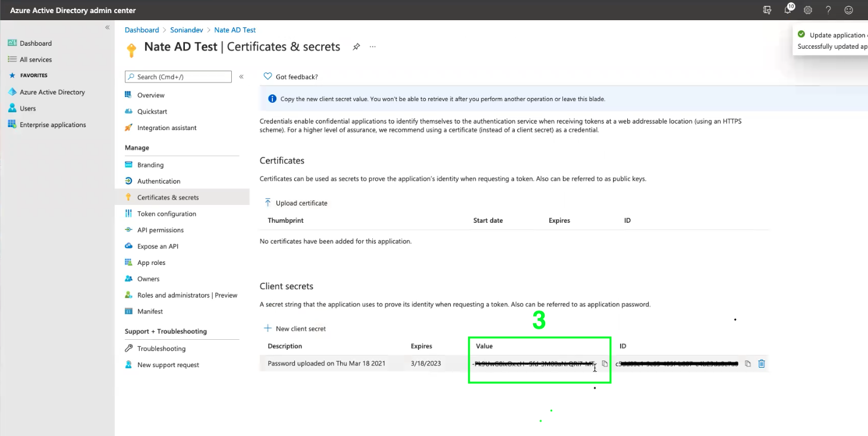868x436 pixels.
Task: Click the Description column header
Action: click(285, 346)
